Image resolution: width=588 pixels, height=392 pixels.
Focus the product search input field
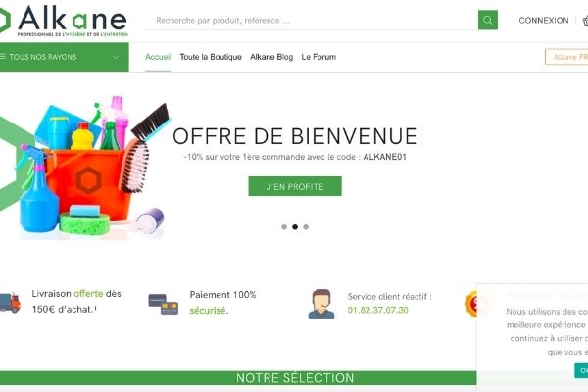tap(312, 21)
